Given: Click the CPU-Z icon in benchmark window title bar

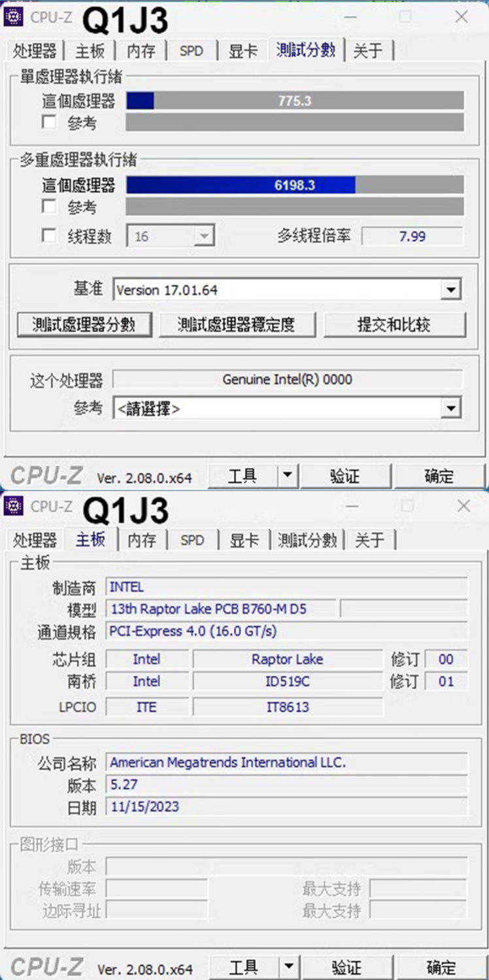Looking at the screenshot, I should point(14,17).
